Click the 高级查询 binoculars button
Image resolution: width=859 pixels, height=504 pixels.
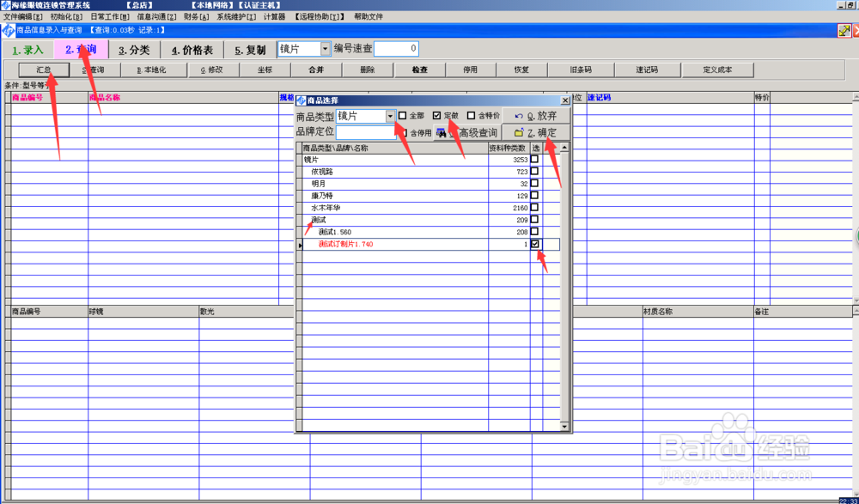467,132
